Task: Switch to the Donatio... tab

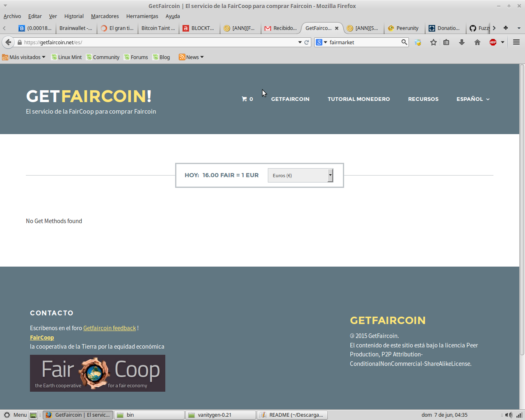Action: coord(445,28)
